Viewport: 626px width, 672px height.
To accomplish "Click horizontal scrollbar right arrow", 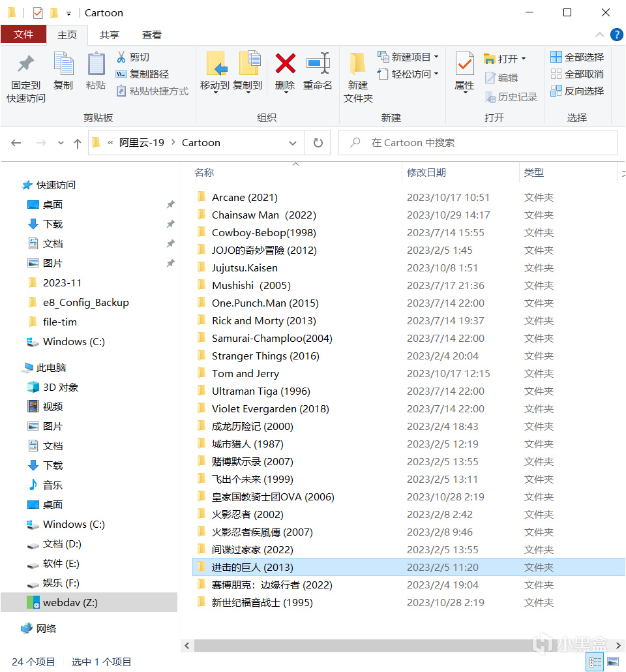I will pyautogui.click(x=618, y=645).
